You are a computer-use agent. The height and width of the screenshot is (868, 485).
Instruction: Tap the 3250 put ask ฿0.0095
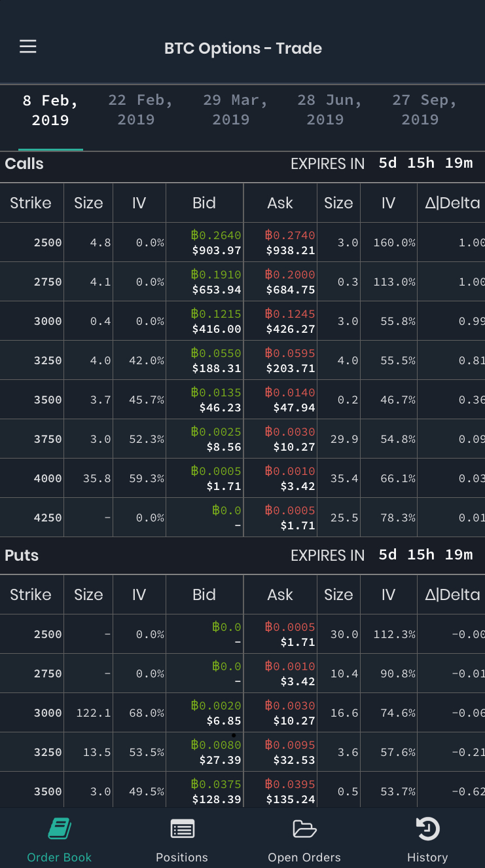point(290,745)
